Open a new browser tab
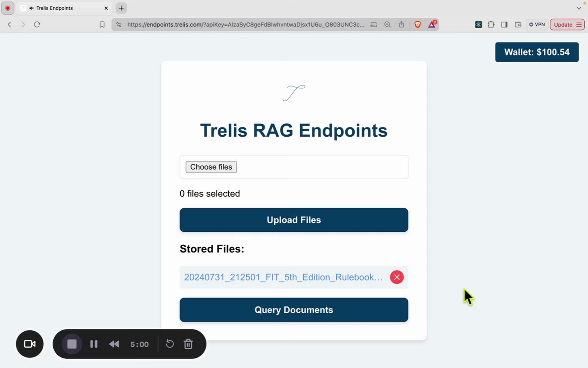 tap(121, 8)
